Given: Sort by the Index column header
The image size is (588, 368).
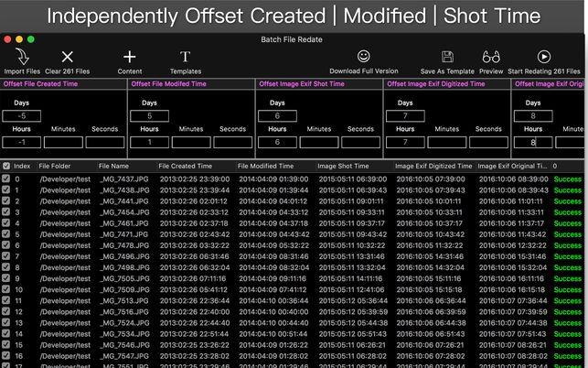Looking at the screenshot, I should pos(22,166).
